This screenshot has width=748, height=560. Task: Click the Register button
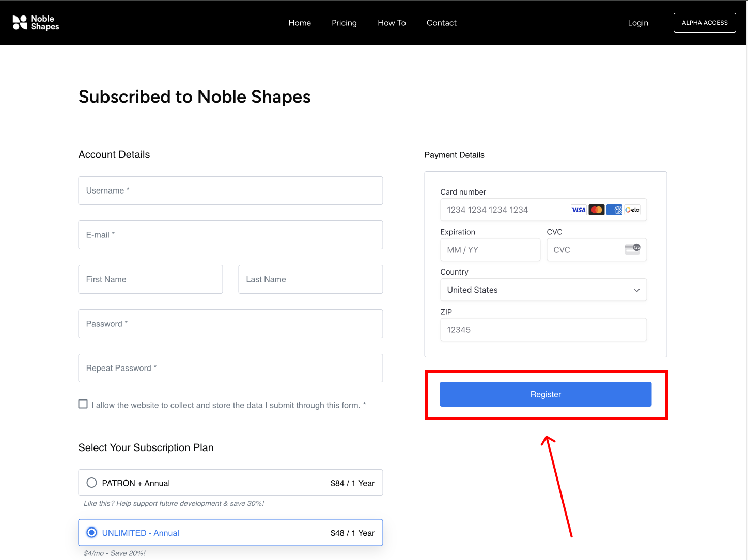point(546,394)
